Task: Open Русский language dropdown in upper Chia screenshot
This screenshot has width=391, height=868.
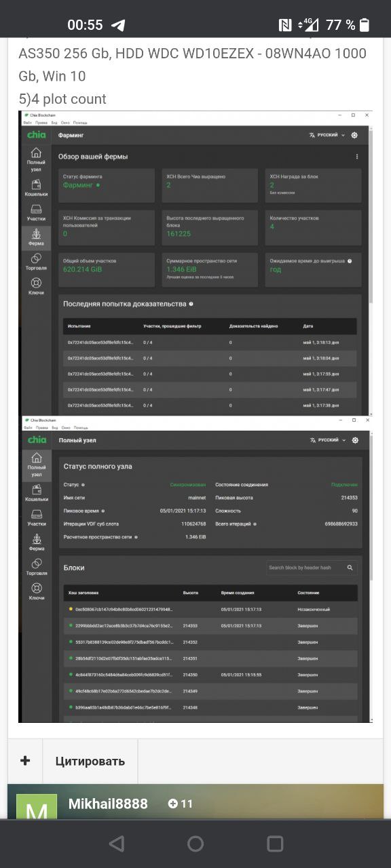Action: (x=327, y=135)
